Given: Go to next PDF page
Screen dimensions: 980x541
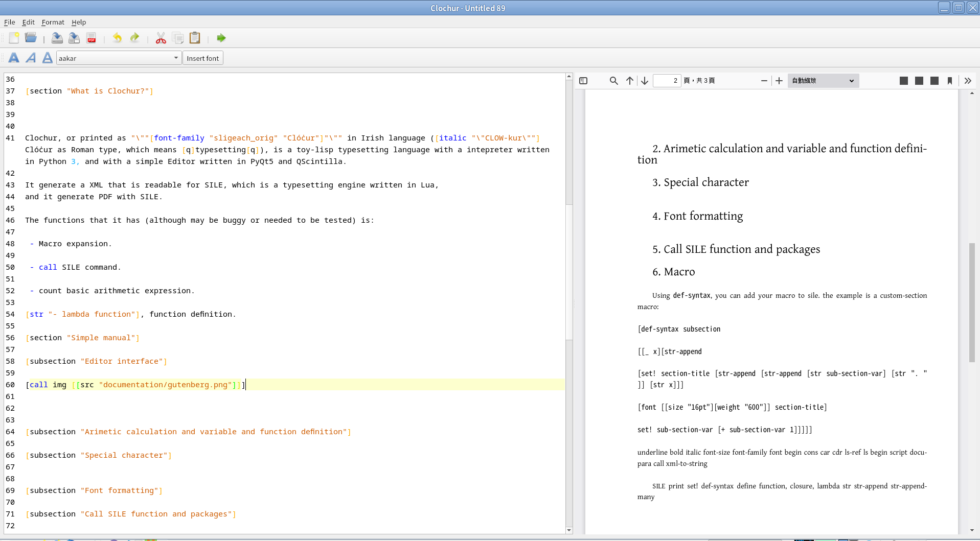Looking at the screenshot, I should coord(645,81).
